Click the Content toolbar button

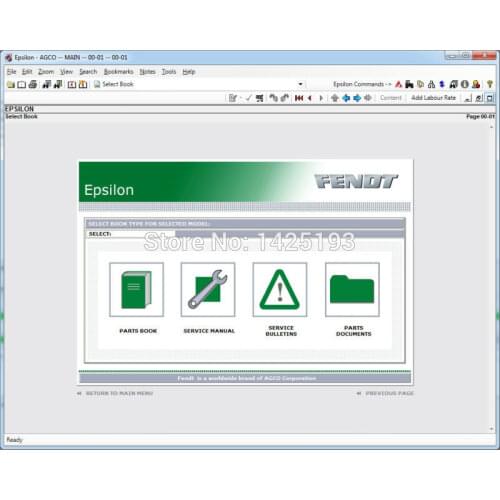[391, 98]
